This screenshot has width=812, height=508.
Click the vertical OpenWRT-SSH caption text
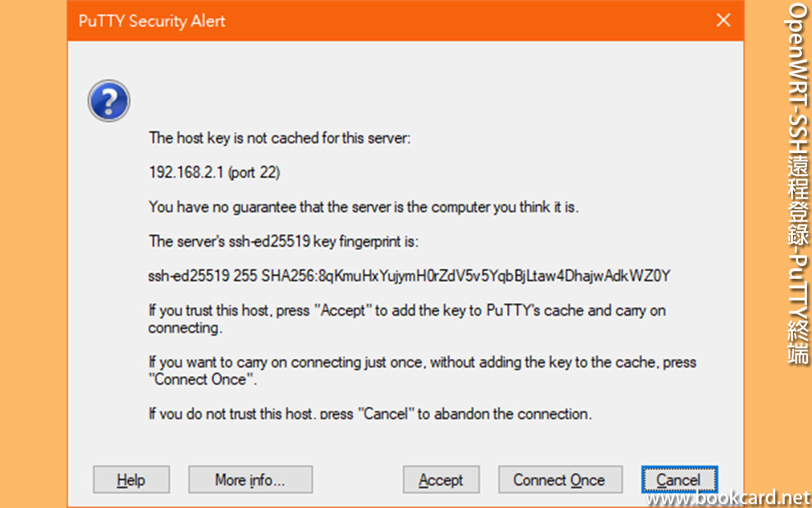(x=797, y=184)
